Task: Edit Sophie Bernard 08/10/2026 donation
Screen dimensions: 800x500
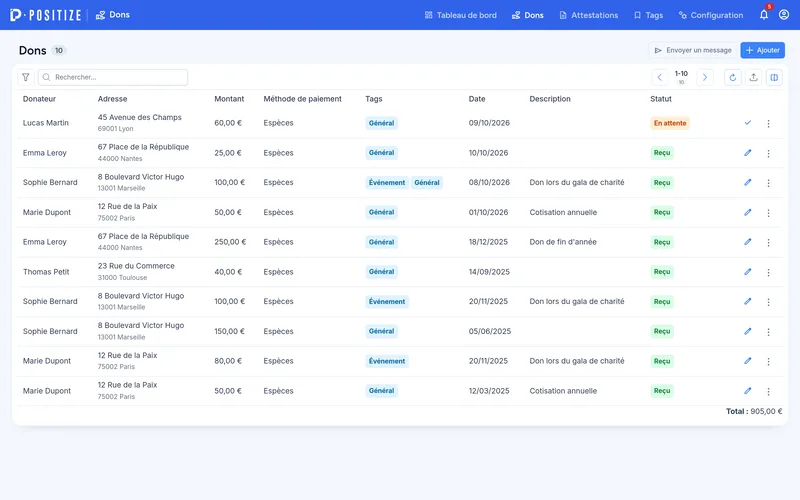Action: (747, 182)
